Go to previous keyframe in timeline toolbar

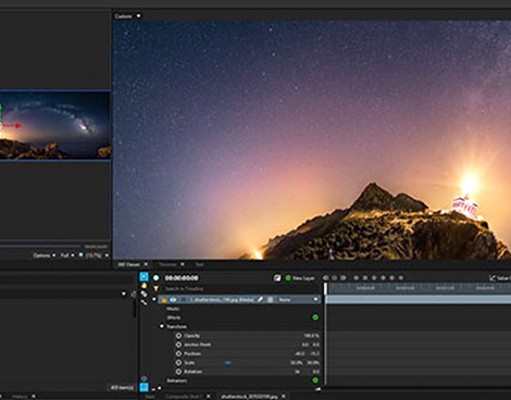point(326,278)
